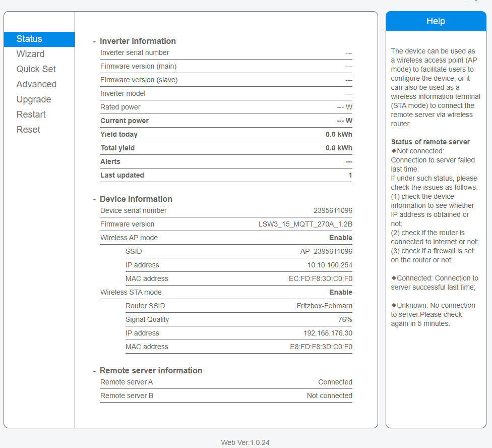Select Reset in the sidebar menu
Image resolution: width=492 pixels, height=448 pixels.
(28, 130)
